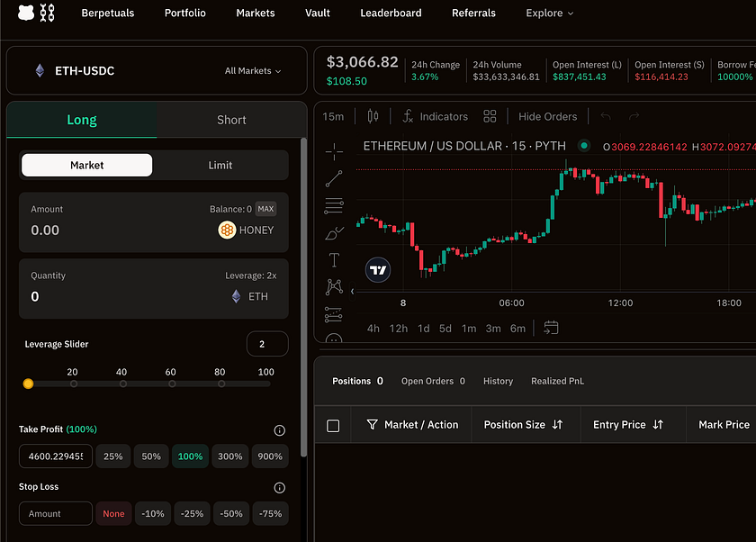Open the 15m chart interval dropdown
The width and height of the screenshot is (756, 542).
pos(333,116)
